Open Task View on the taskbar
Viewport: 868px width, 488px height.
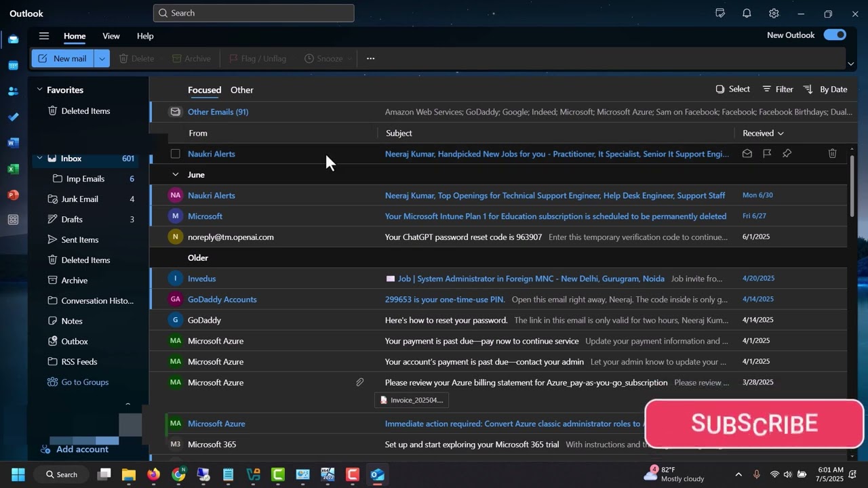point(104,474)
